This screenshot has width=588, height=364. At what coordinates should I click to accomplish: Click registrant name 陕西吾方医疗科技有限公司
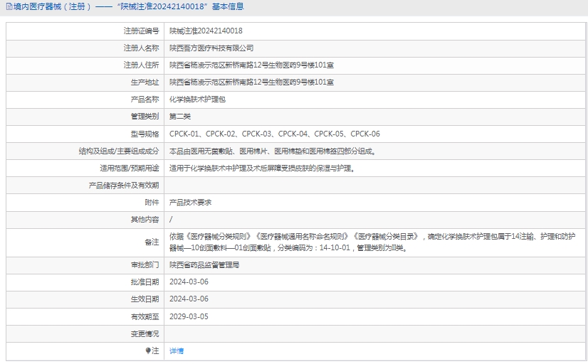click(x=211, y=48)
